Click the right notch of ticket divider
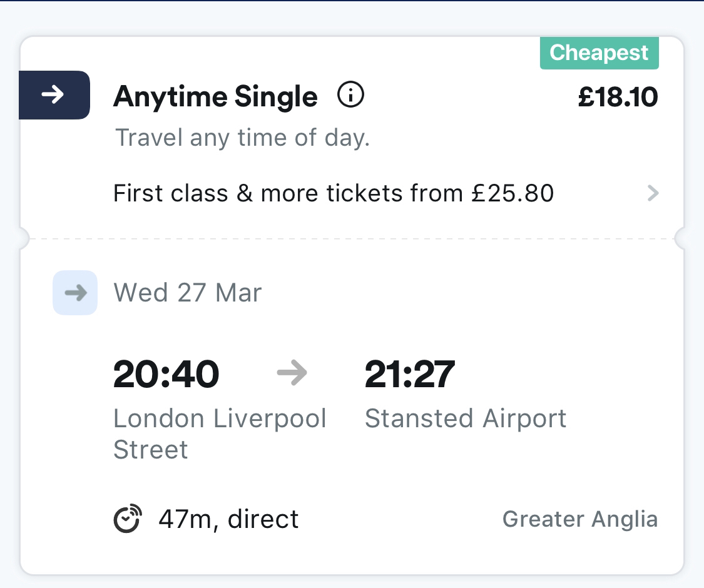704x588 pixels. click(681, 238)
